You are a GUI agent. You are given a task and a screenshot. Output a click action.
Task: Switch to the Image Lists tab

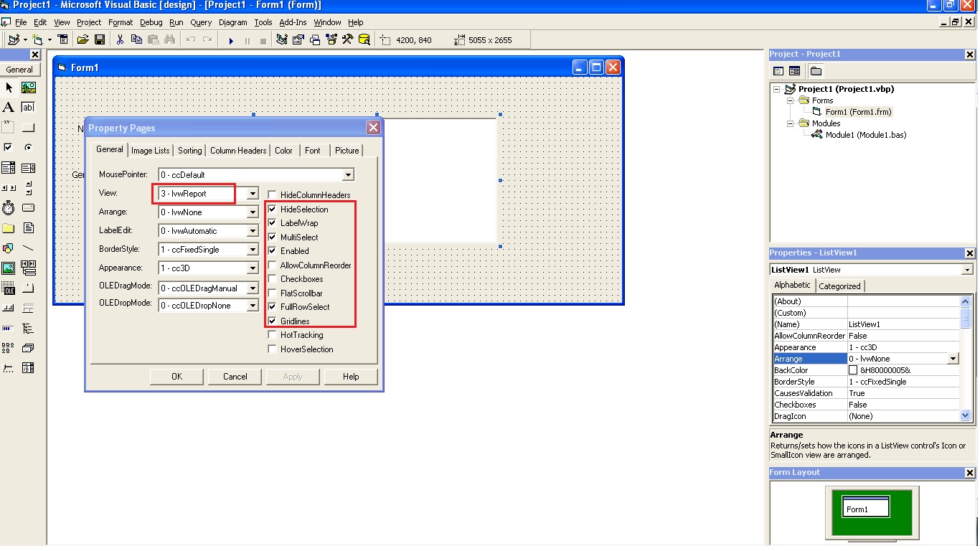pos(151,151)
